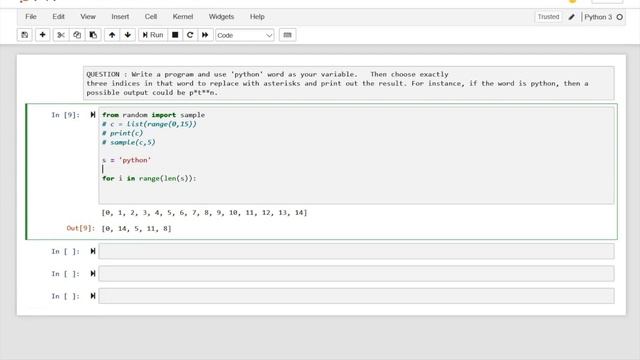Screen dimensions: 640x360
Task: Click the "from random import sample" line
Action: point(153,115)
